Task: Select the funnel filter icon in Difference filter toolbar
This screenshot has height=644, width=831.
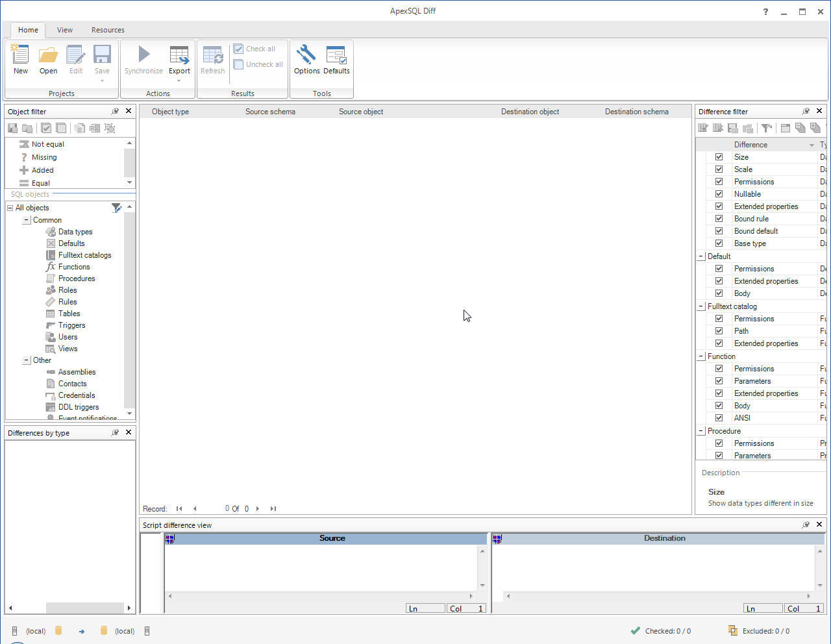Action: [767, 128]
